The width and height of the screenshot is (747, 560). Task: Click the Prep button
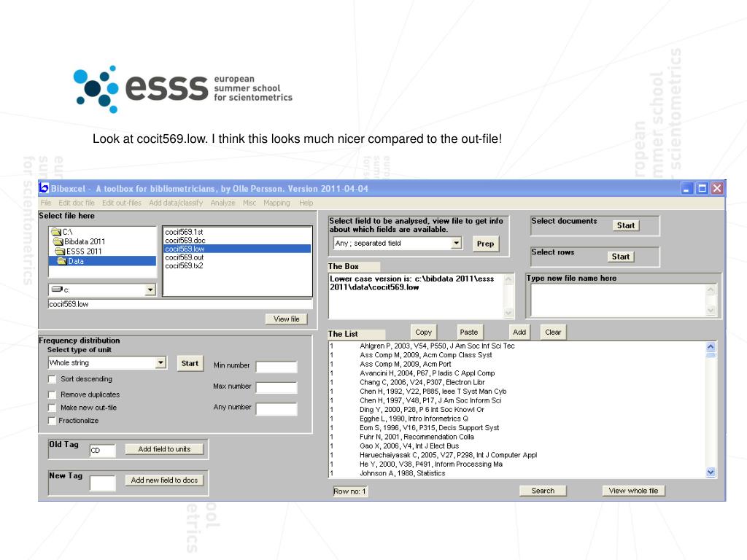pos(485,244)
